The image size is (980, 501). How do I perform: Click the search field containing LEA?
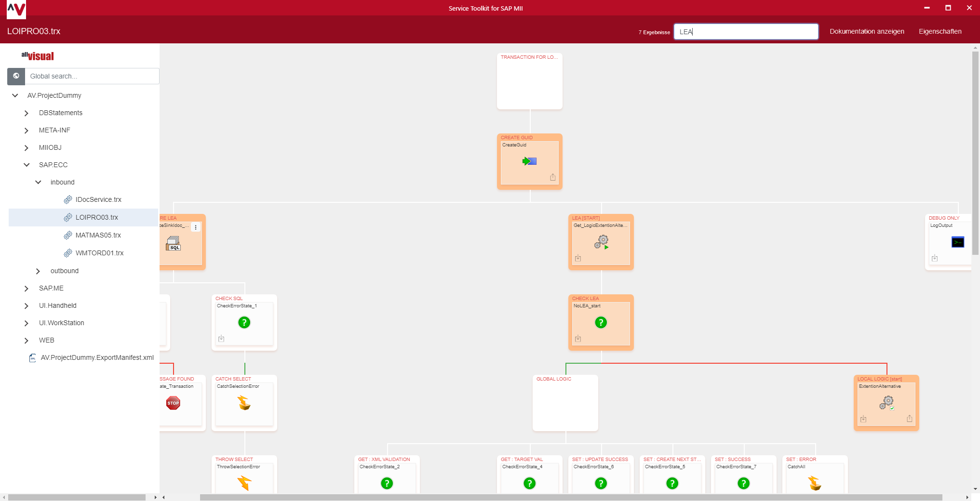[745, 32]
